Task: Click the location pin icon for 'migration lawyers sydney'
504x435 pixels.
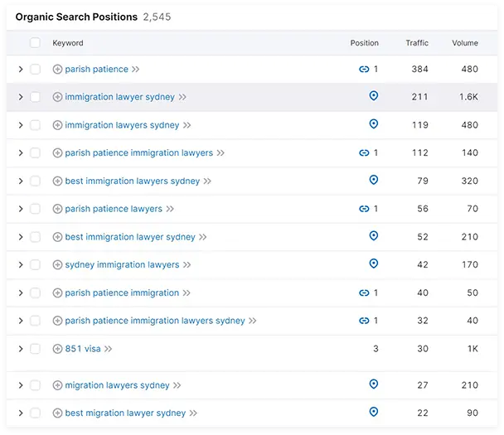Action: click(x=373, y=384)
